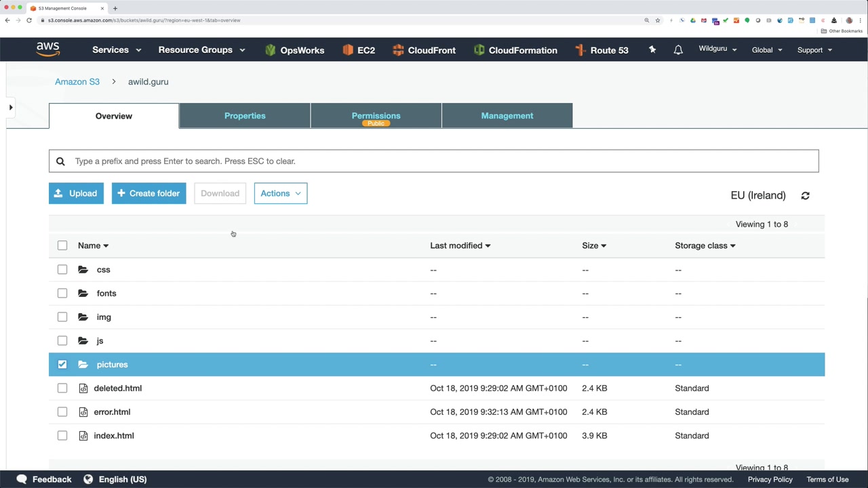Click the Upload button
The width and height of the screenshot is (868, 488).
coord(76,193)
